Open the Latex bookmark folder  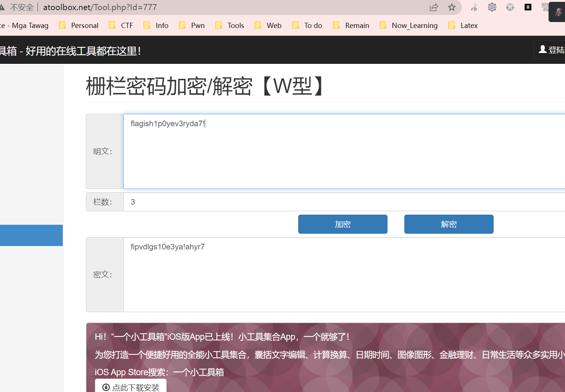pyautogui.click(x=463, y=25)
